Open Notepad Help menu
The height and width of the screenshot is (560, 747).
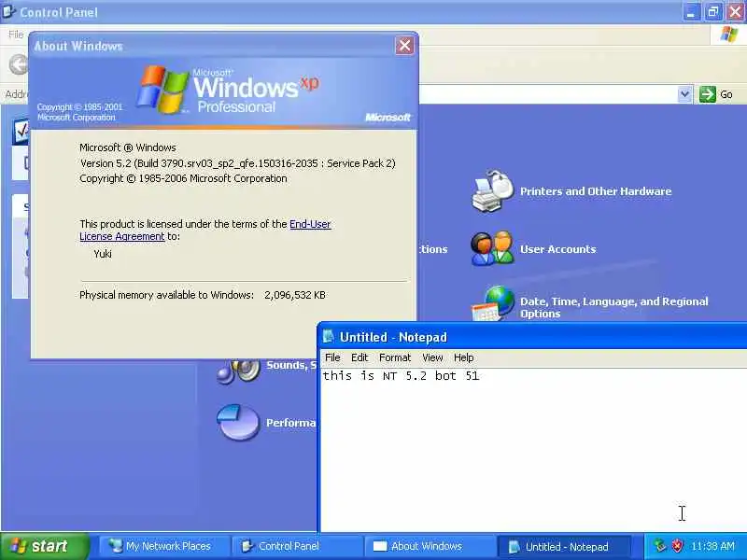[x=463, y=357]
